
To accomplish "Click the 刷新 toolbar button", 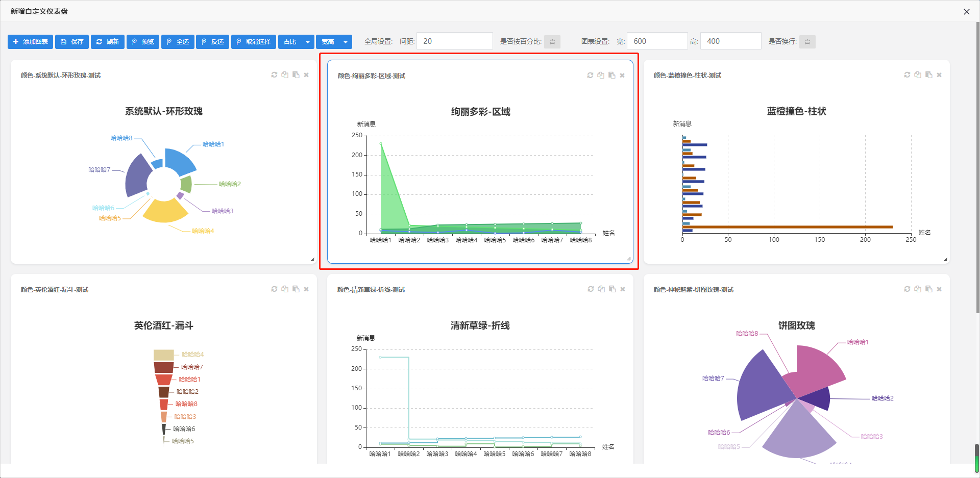I will coord(108,42).
